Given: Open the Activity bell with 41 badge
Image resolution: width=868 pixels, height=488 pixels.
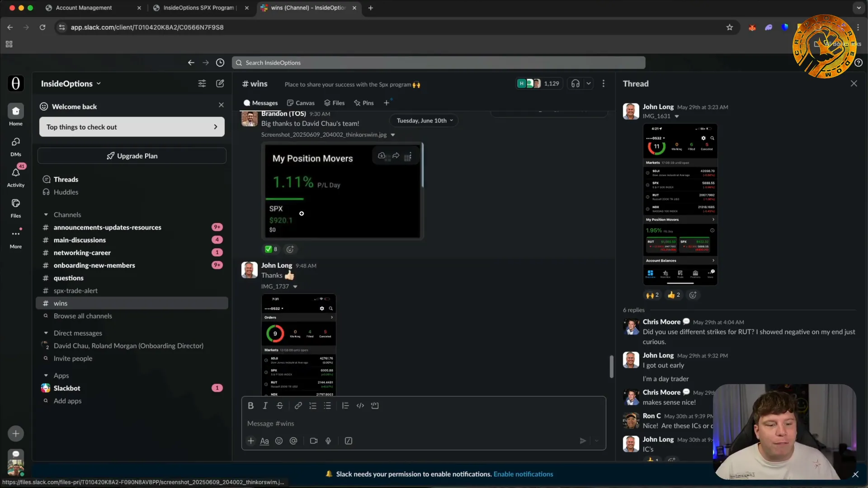Looking at the screenshot, I should pos(16,177).
